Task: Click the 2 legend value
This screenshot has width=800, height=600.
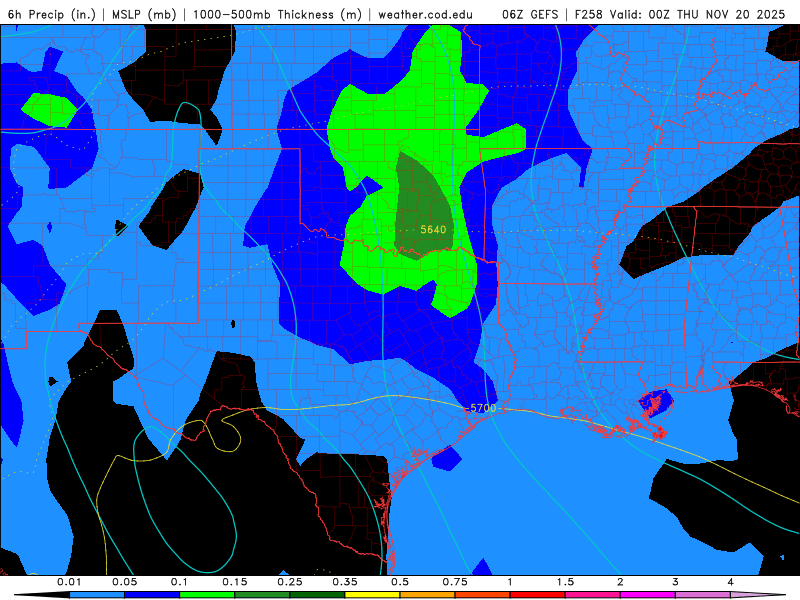Action: [x=620, y=582]
